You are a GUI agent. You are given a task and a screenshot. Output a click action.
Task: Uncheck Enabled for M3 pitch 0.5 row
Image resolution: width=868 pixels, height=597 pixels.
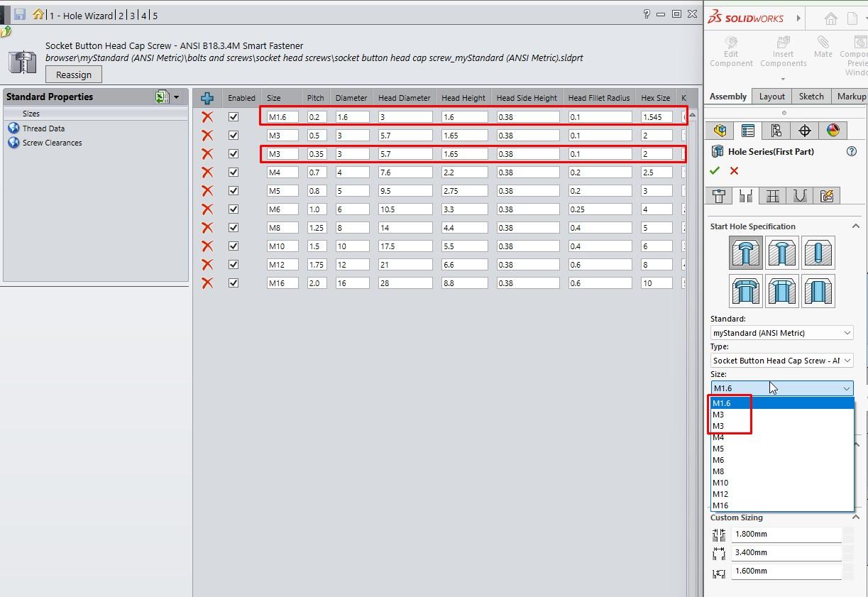tap(234, 135)
